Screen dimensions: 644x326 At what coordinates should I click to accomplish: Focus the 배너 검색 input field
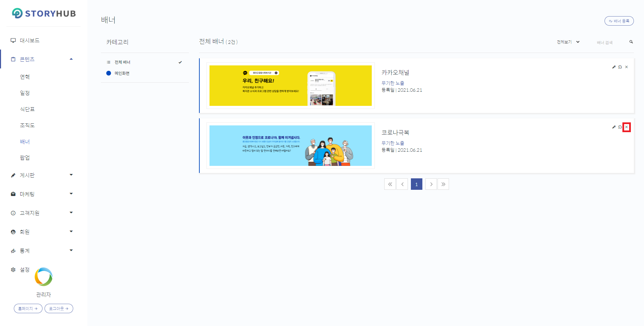611,42
